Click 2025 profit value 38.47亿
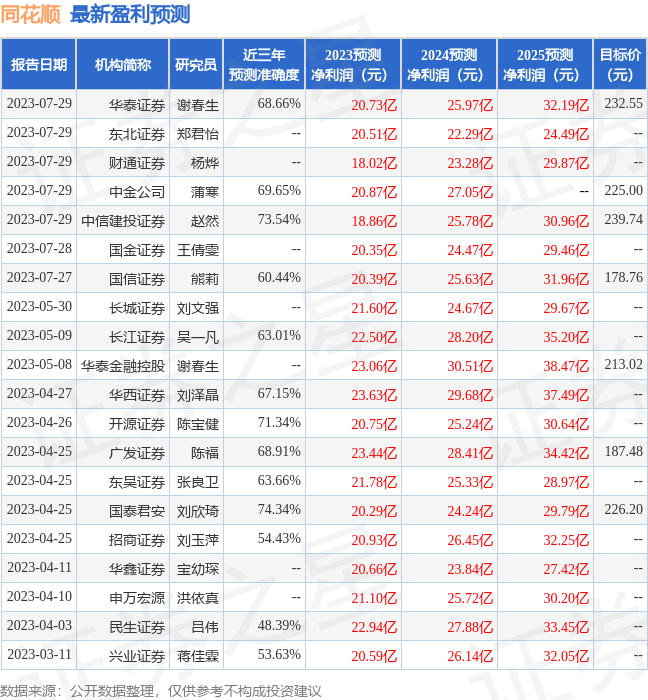648x700 pixels. (566, 366)
